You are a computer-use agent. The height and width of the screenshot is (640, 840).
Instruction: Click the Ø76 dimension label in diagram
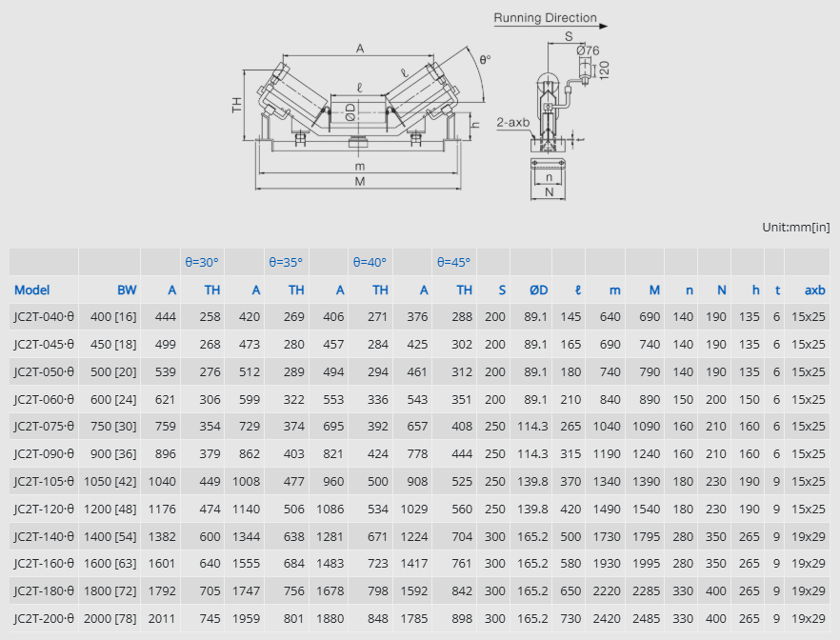588,50
